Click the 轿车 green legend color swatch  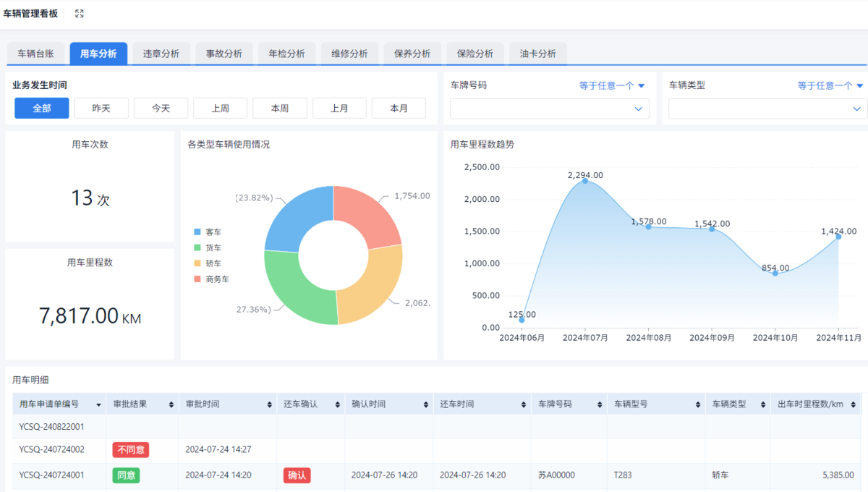(x=197, y=264)
